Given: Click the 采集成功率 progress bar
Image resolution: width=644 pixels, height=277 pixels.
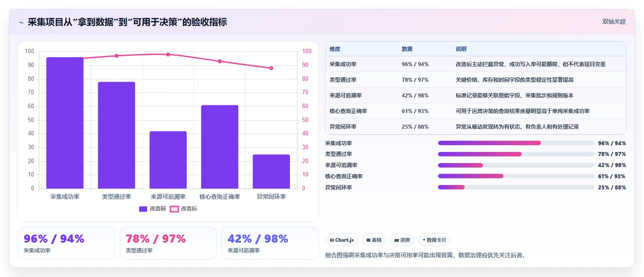Looking at the screenshot, I should 516,143.
